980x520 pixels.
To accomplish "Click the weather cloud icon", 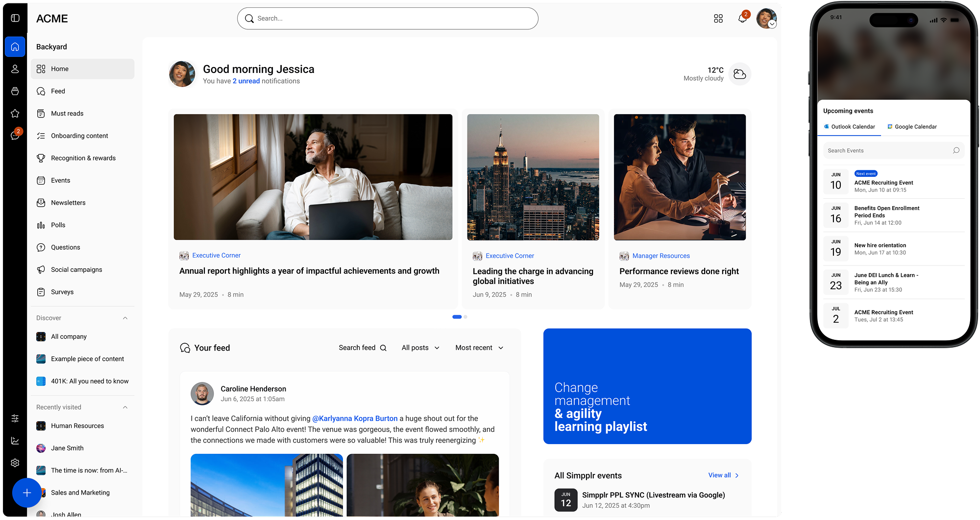I will click(x=740, y=74).
